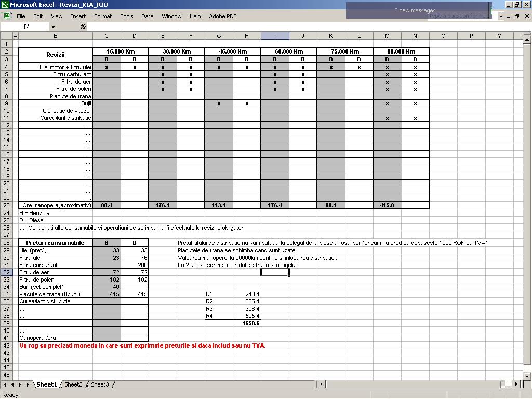Select row 42 by its row header

tap(6, 345)
